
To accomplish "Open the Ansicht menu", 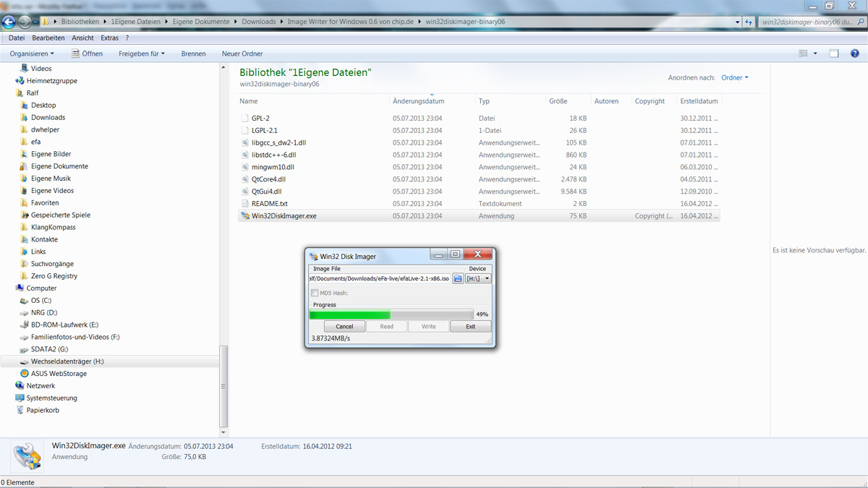I will click(x=82, y=38).
